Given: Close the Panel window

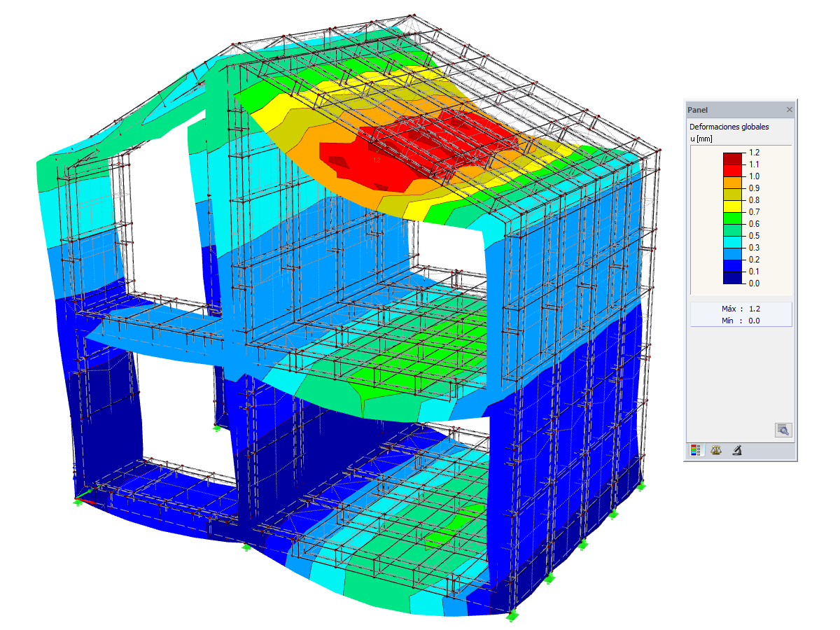Looking at the screenshot, I should 790,110.
